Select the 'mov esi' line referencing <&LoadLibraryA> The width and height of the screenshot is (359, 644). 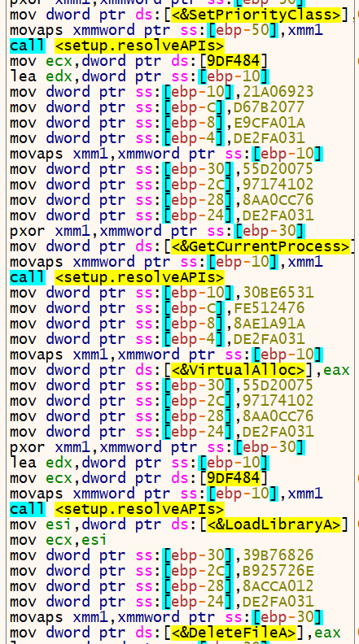tap(179, 524)
